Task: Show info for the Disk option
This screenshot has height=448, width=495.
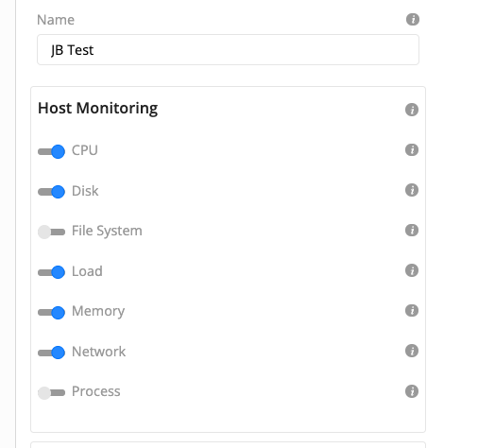Action: tap(412, 190)
